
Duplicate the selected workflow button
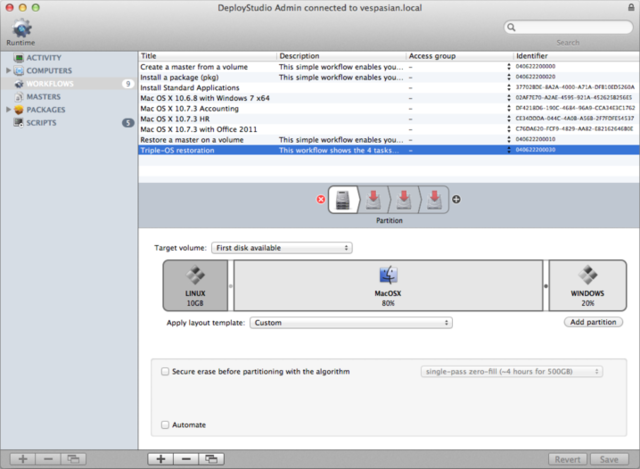(211, 459)
